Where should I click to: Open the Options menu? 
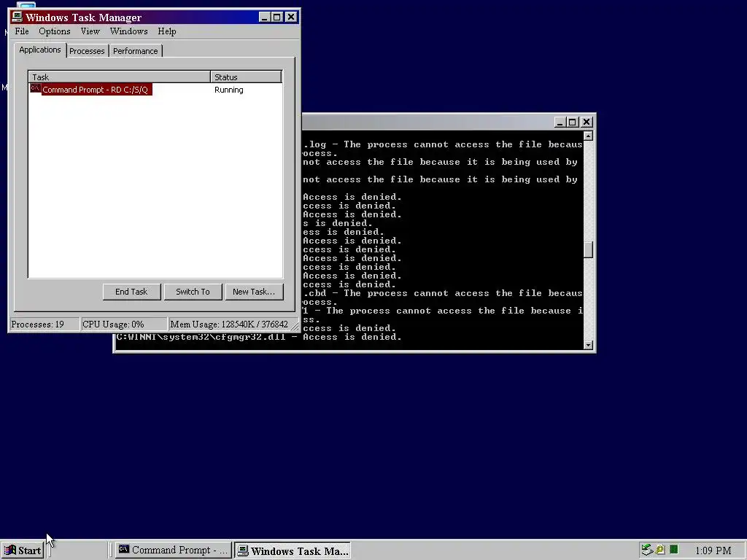click(x=54, y=31)
